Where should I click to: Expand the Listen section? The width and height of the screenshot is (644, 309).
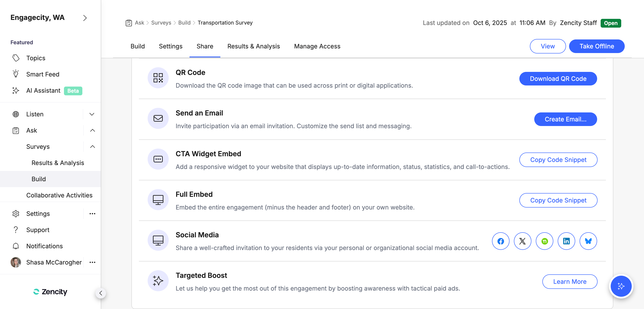pos(92,114)
